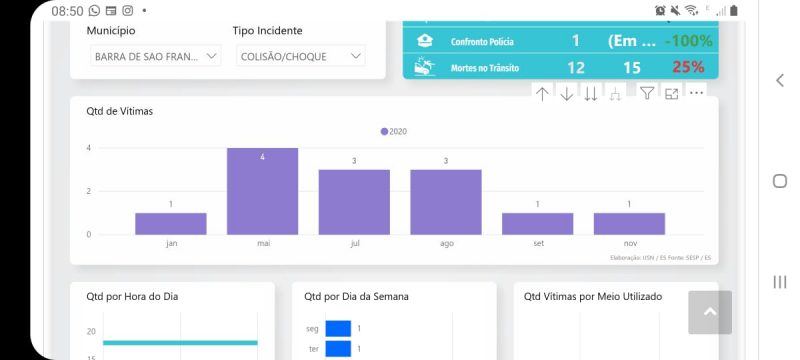Open the Município dropdown
This screenshot has height=360, width=800.
[156, 56]
